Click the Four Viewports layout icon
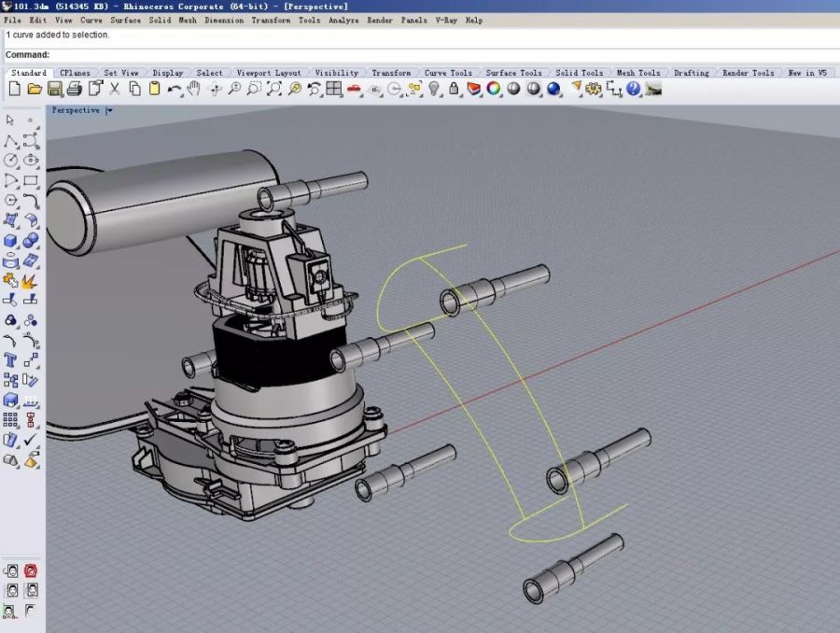The image size is (840, 633). point(333,89)
